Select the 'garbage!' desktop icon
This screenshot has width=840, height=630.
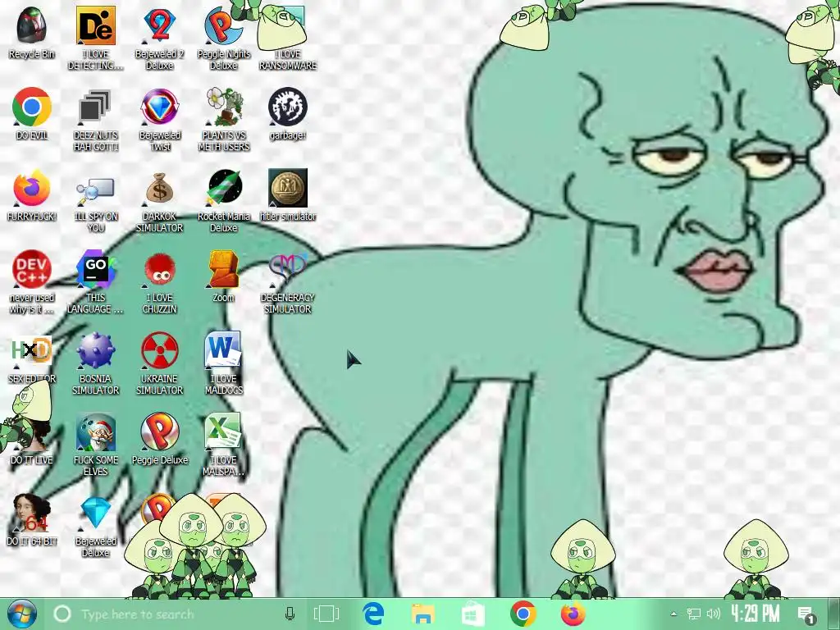click(x=288, y=107)
